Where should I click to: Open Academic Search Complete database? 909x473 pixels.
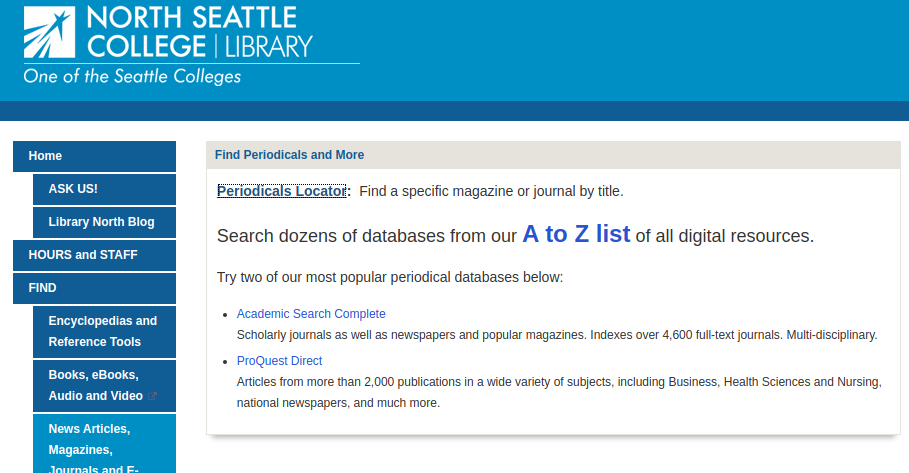(x=311, y=314)
